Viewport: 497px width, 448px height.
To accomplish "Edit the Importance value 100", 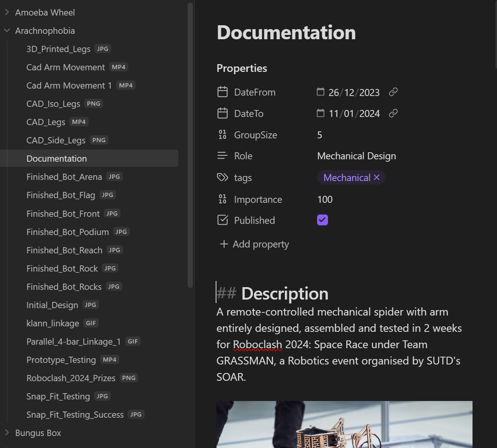I will 325,199.
